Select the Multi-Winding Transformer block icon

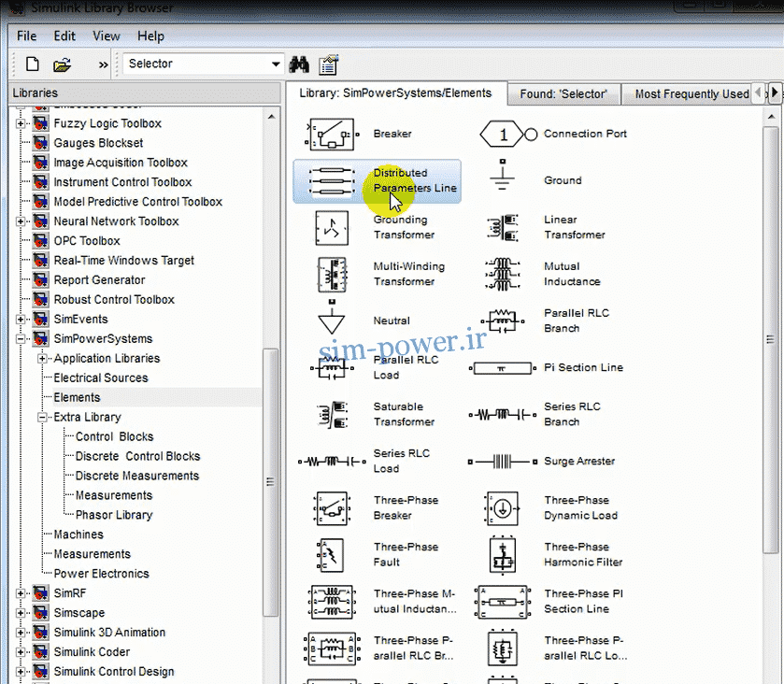[x=332, y=275]
